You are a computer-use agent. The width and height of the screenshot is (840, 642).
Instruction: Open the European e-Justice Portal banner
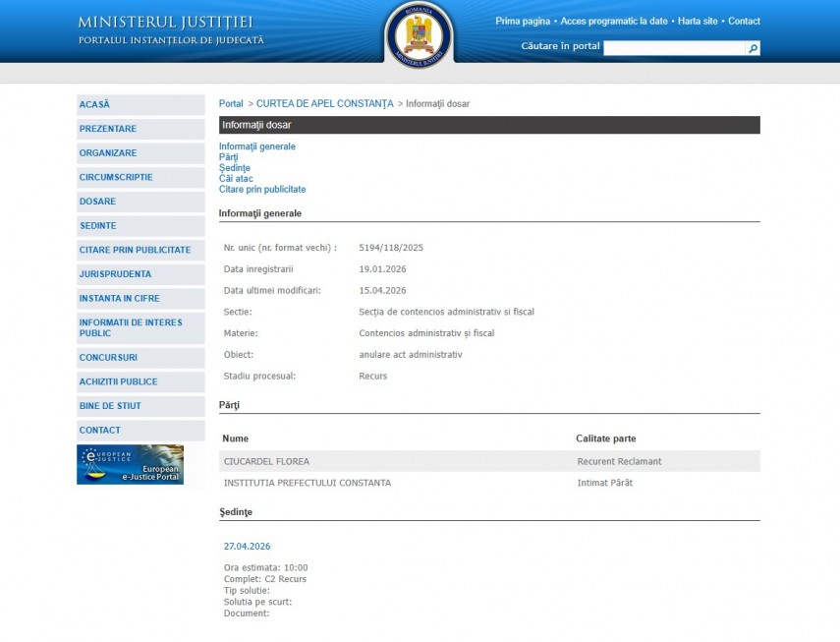130,464
